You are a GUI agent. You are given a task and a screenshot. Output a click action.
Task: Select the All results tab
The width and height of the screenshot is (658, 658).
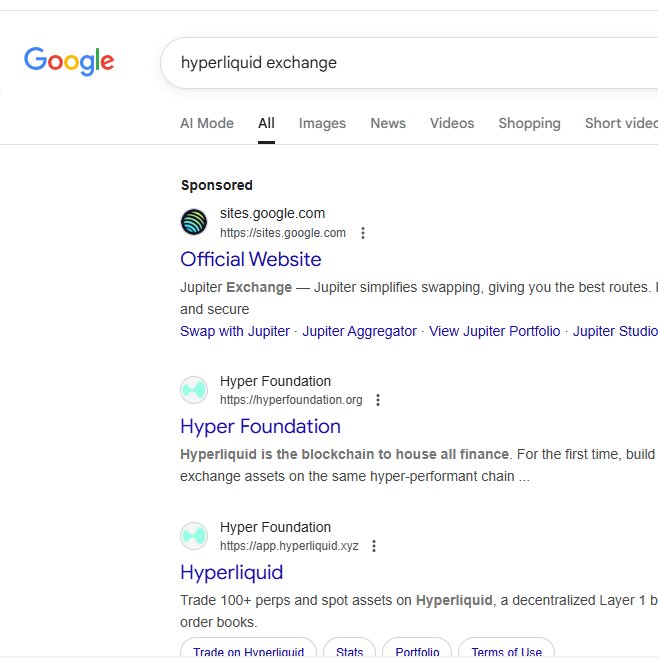[x=266, y=123]
